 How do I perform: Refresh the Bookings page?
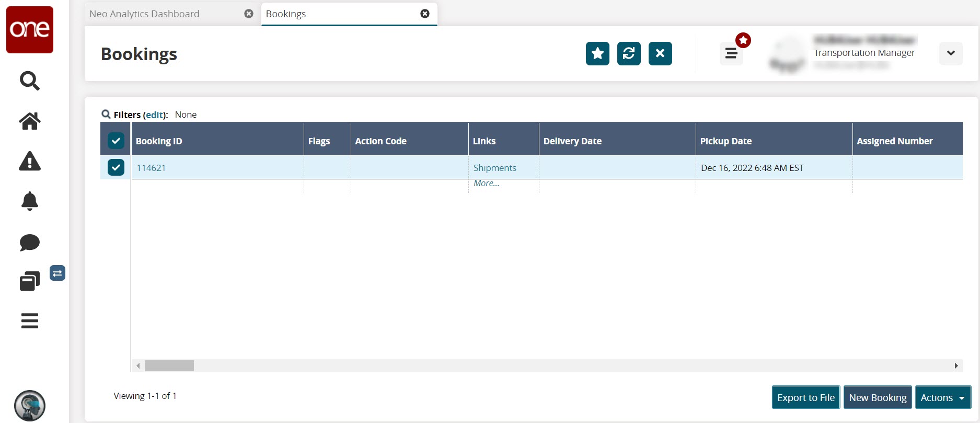[629, 53]
